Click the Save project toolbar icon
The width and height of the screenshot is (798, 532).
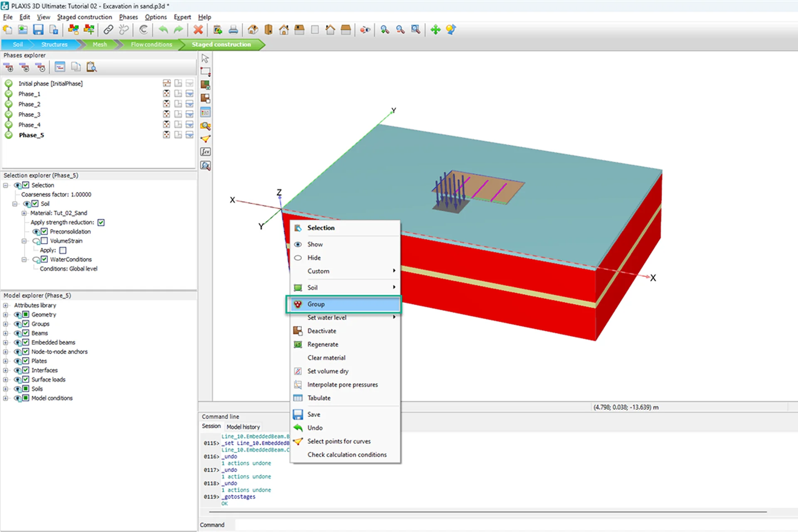[x=38, y=30]
